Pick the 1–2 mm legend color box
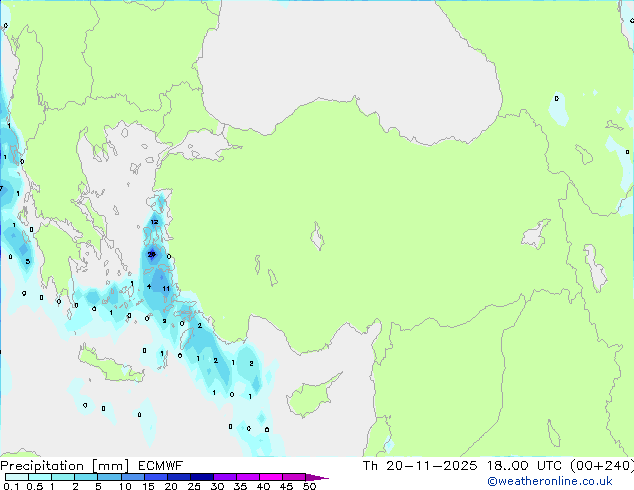This screenshot has height=490, width=634. tap(63, 477)
